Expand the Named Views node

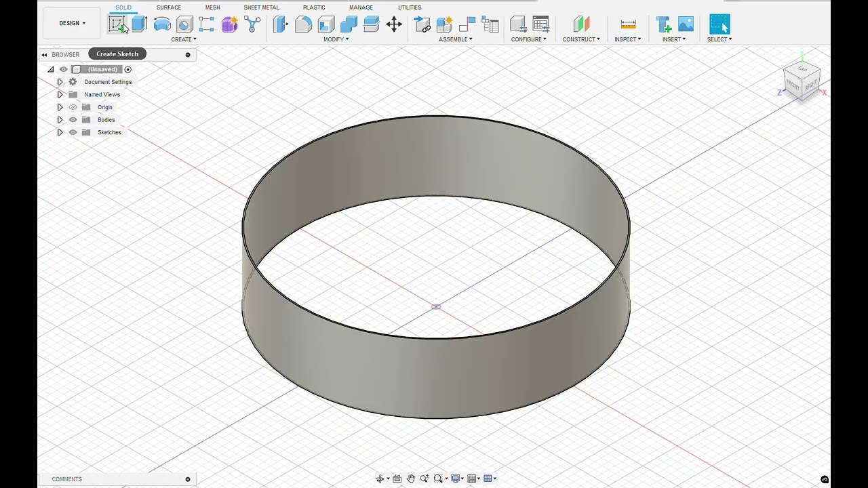coord(60,95)
